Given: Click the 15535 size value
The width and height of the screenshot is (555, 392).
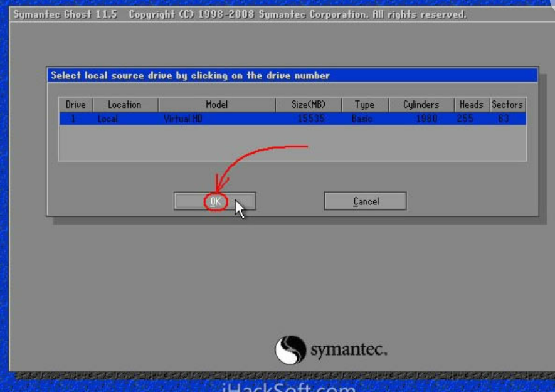Looking at the screenshot, I should tap(310, 118).
